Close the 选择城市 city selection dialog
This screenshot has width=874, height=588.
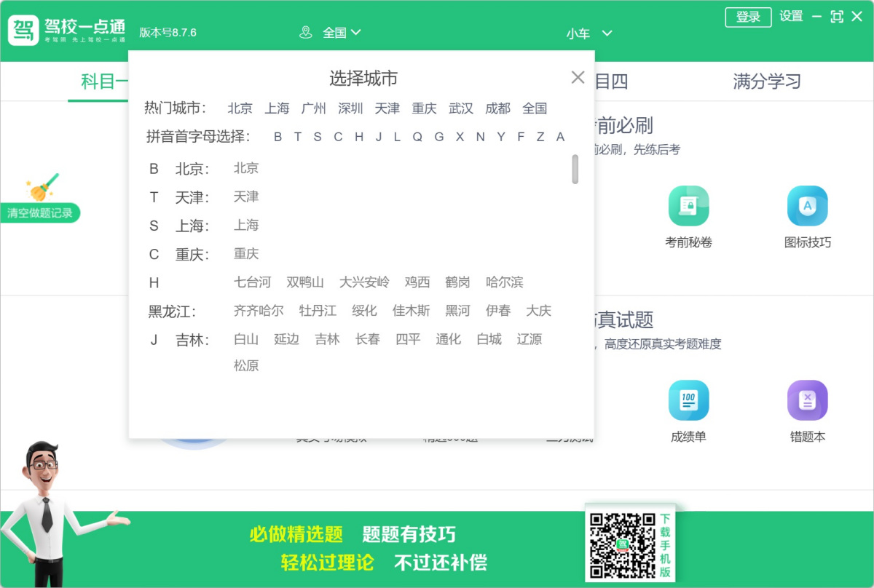[x=578, y=76]
